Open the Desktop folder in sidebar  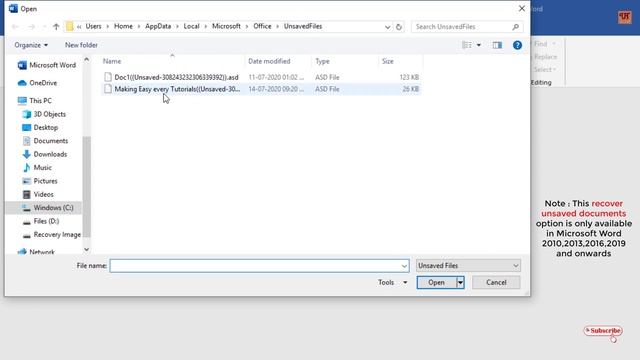(40, 127)
